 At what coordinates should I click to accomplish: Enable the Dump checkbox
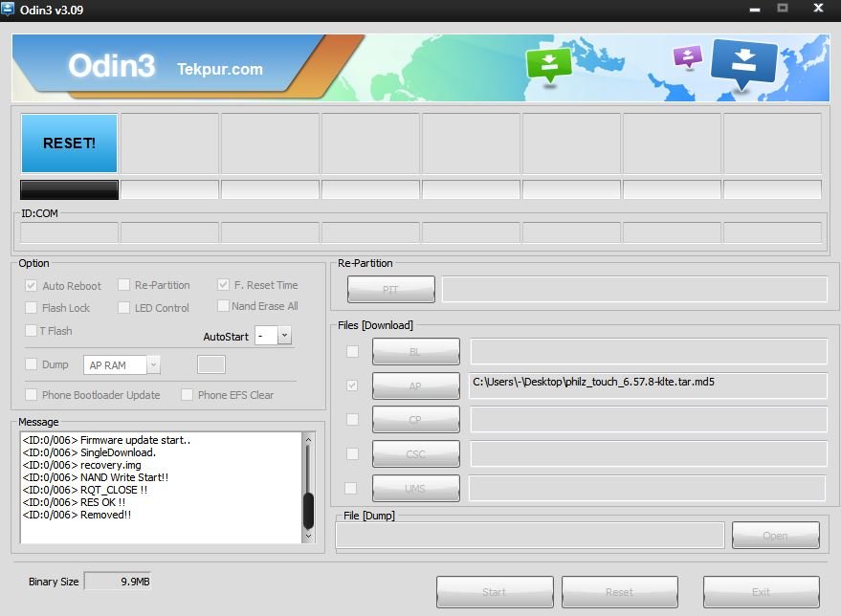point(32,364)
